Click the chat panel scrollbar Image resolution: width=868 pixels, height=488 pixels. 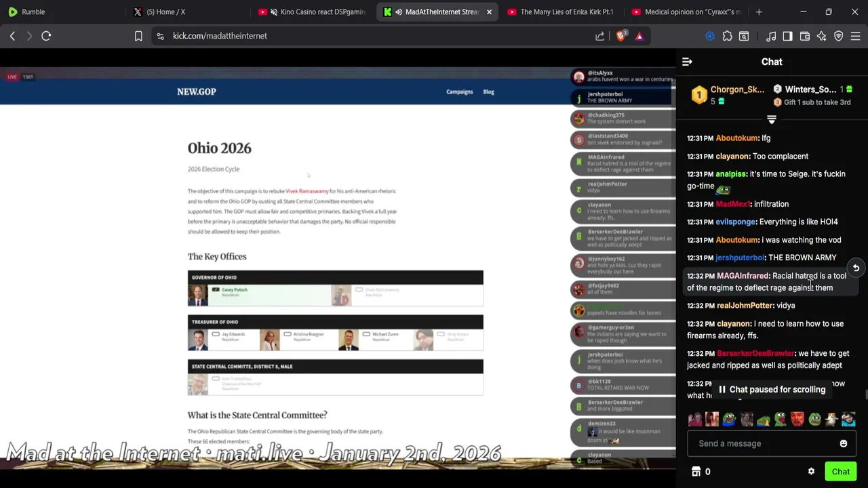coord(866,396)
